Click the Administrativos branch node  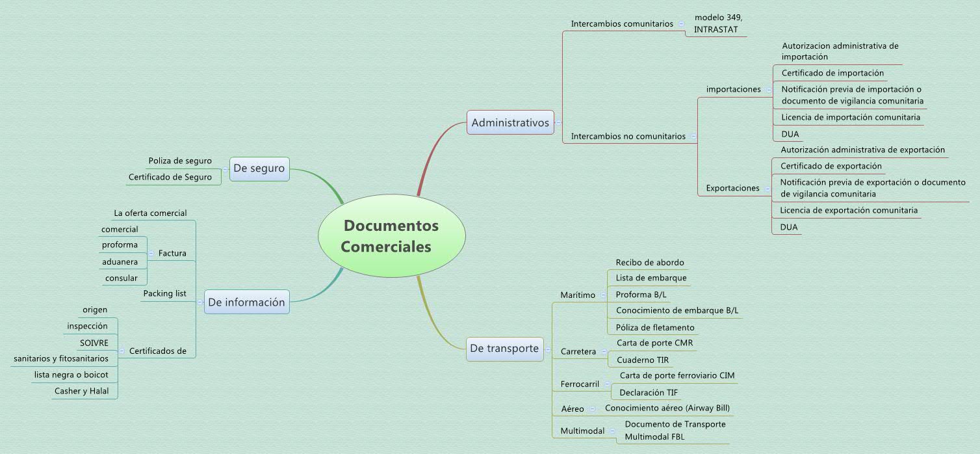tap(510, 122)
